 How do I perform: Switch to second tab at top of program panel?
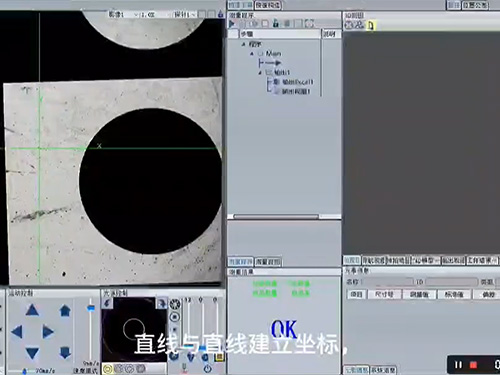[268, 5]
